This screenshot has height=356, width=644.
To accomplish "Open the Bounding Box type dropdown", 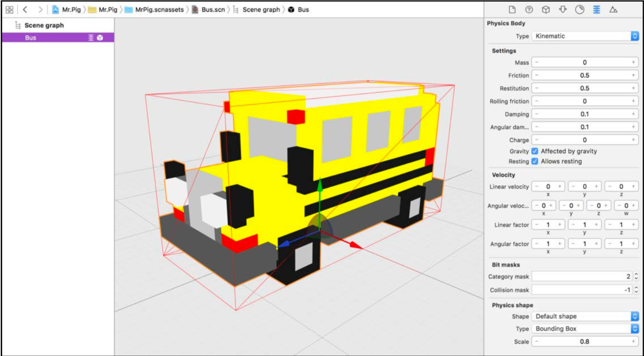I will click(x=585, y=329).
